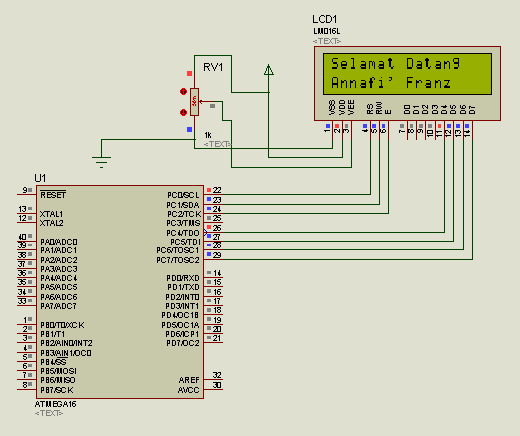
Task: Click the PA0/ADC0 pin label
Action: [59, 242]
